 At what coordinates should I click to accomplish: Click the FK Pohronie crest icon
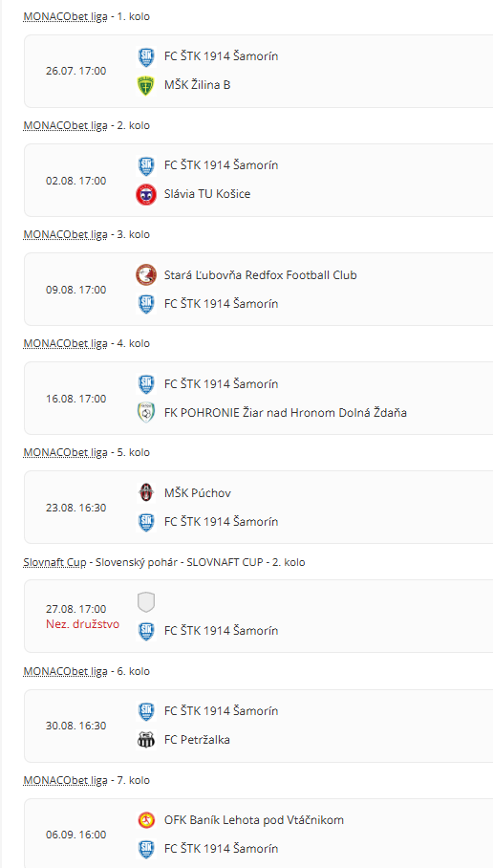pos(146,412)
